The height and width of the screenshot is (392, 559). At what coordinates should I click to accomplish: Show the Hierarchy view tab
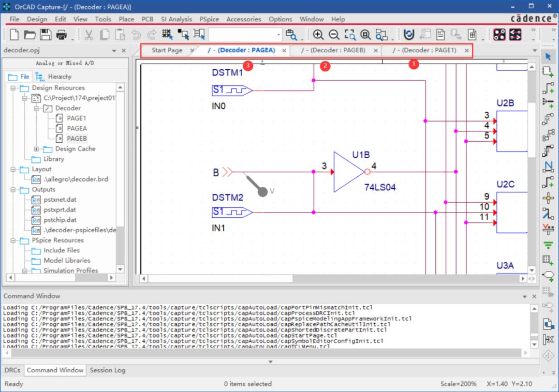[x=54, y=77]
